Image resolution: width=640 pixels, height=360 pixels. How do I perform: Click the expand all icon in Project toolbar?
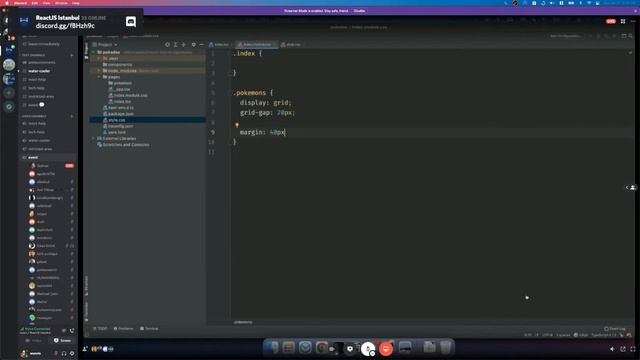[x=176, y=44]
